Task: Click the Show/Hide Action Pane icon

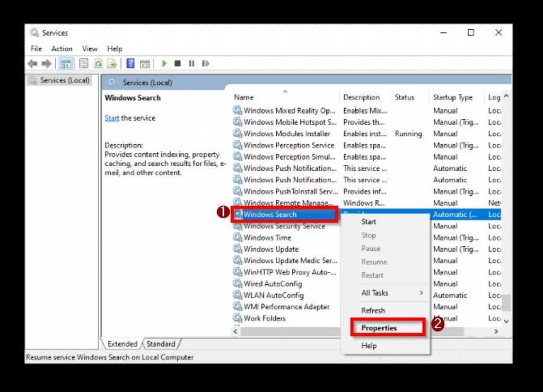Action: click(145, 64)
